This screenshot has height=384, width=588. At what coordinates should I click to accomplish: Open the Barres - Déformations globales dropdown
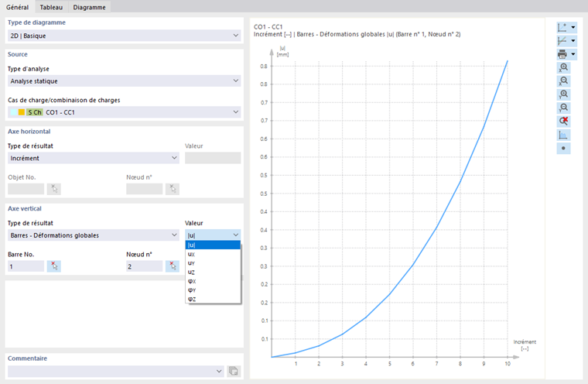coord(94,235)
